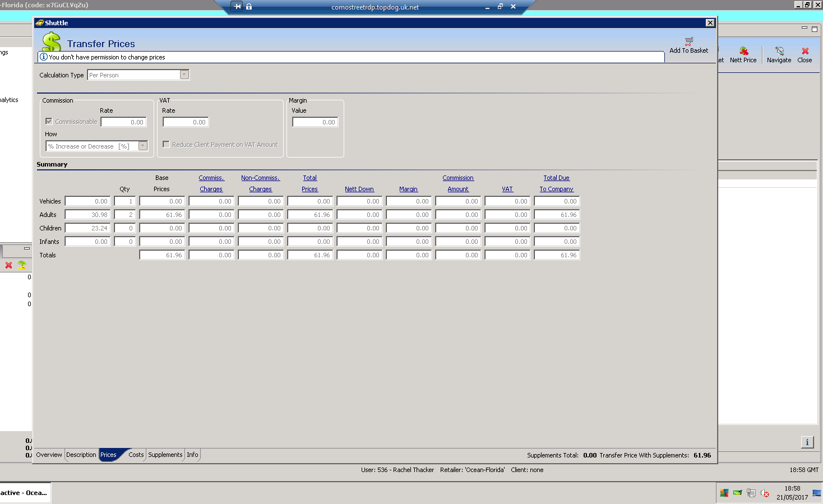
Task: Enable Reduce Client Payment on VAT Amount
Action: (166, 145)
